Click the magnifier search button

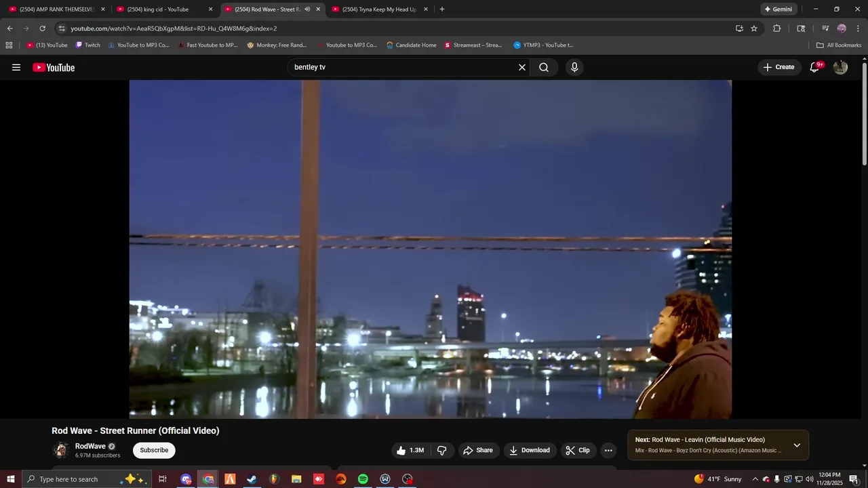(544, 67)
